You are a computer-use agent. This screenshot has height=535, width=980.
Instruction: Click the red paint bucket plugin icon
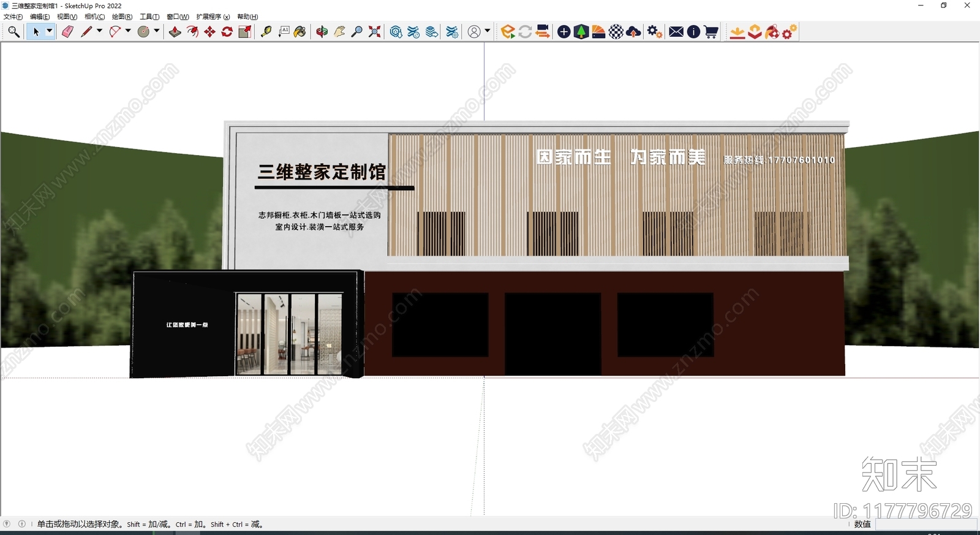(772, 32)
